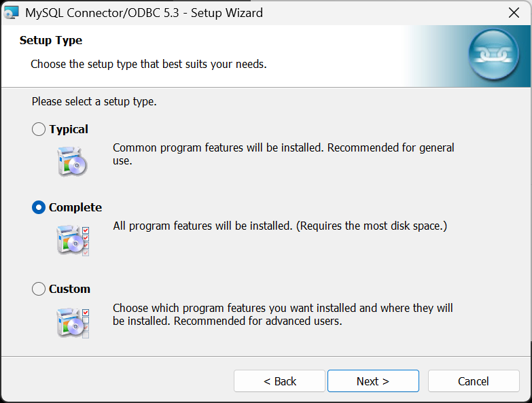532x403 pixels.
Task: Enable the Custom setup radio button circle
Action: 39,289
